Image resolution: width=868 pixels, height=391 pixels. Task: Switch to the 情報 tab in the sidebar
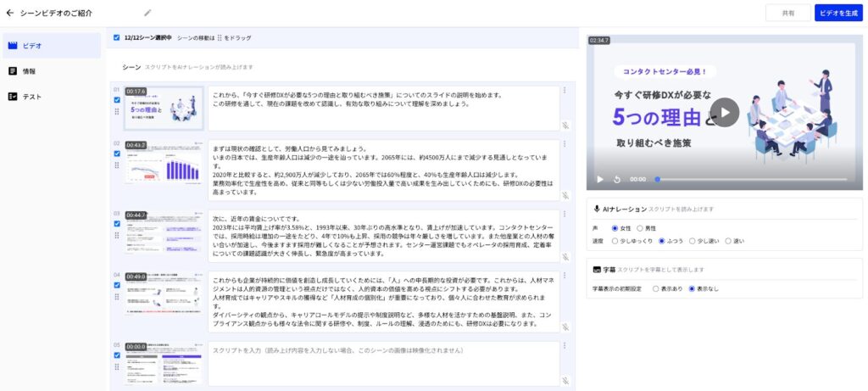pos(28,71)
